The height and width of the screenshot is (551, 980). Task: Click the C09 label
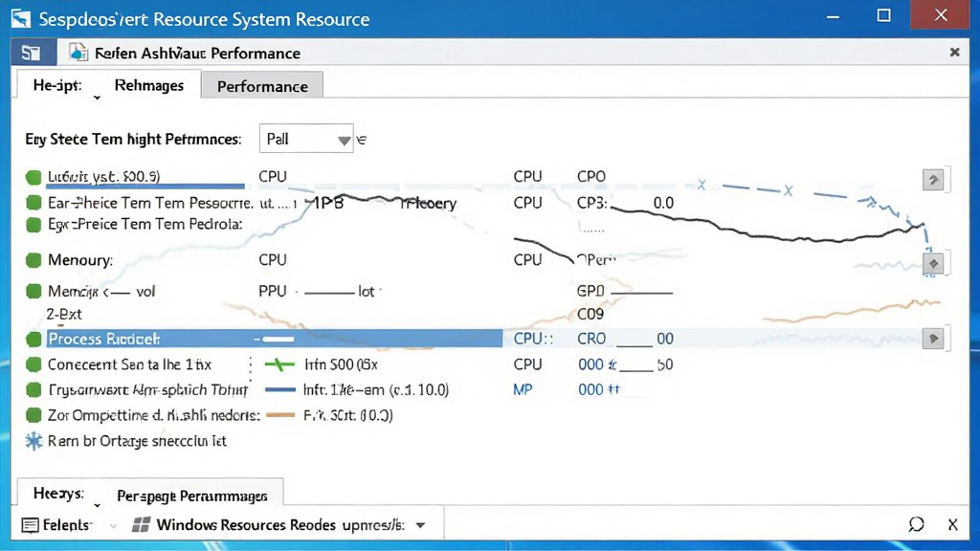click(x=590, y=314)
